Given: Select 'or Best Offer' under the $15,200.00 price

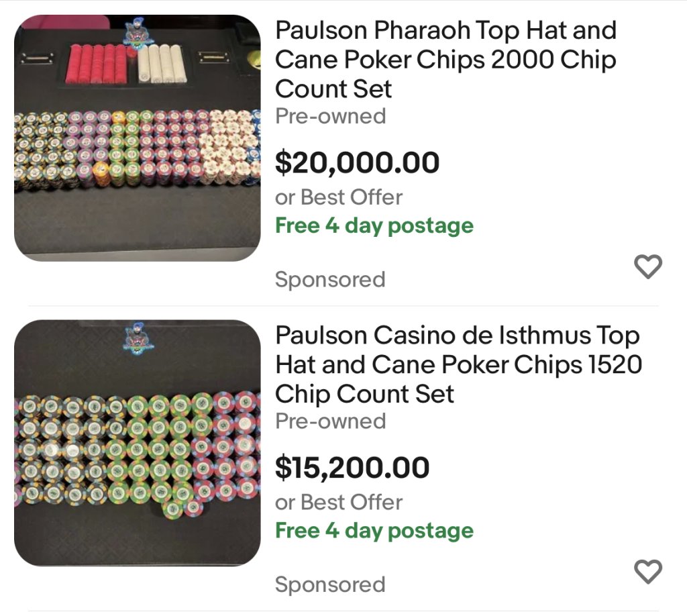Looking at the screenshot, I should 338,502.
